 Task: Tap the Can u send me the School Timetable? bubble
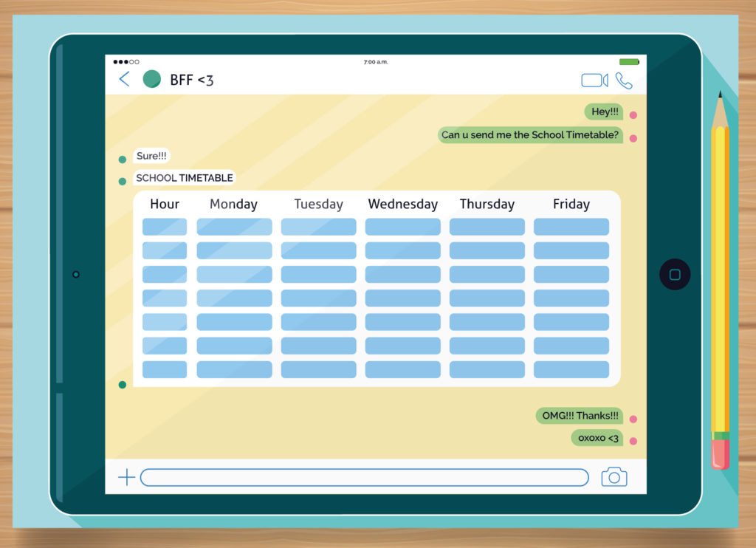[x=530, y=135]
